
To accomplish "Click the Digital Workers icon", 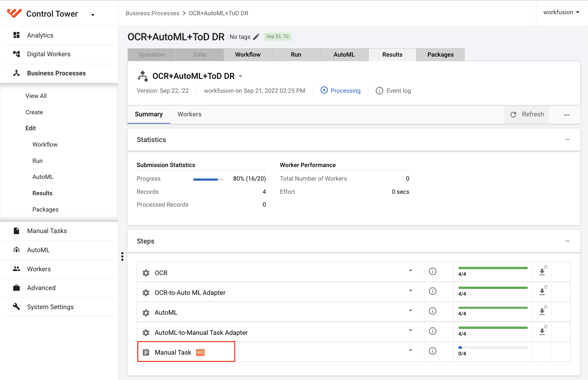I will (16, 54).
